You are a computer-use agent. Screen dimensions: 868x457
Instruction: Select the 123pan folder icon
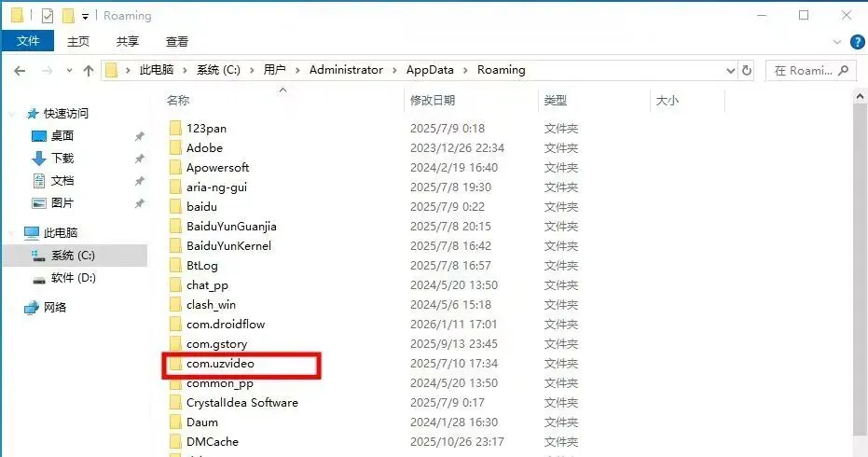pos(175,128)
